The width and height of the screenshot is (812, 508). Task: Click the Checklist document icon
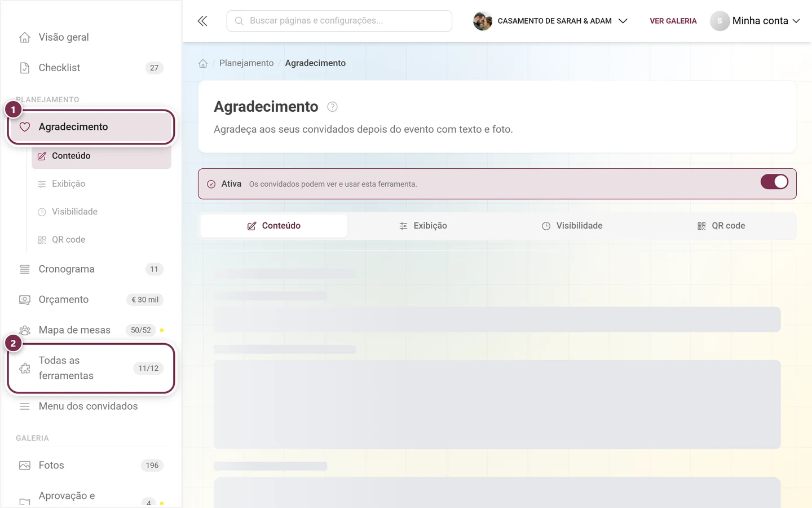tap(25, 68)
